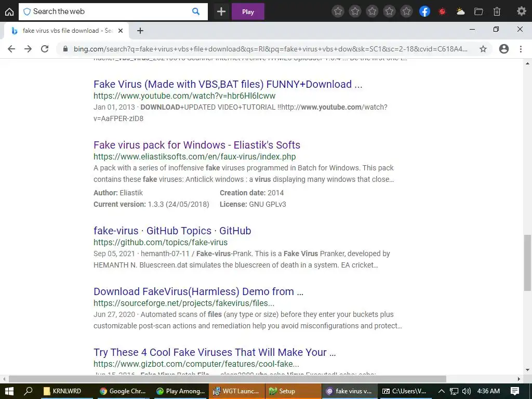This screenshot has height=399, width=532.
Task: Click the search magnifier in web search box
Action: pos(196,11)
